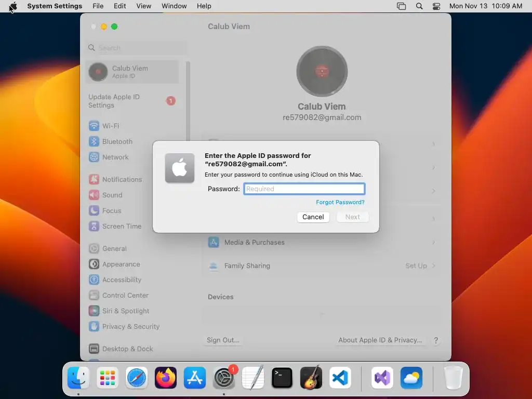
Task: Click the Password input field
Action: tap(304, 189)
